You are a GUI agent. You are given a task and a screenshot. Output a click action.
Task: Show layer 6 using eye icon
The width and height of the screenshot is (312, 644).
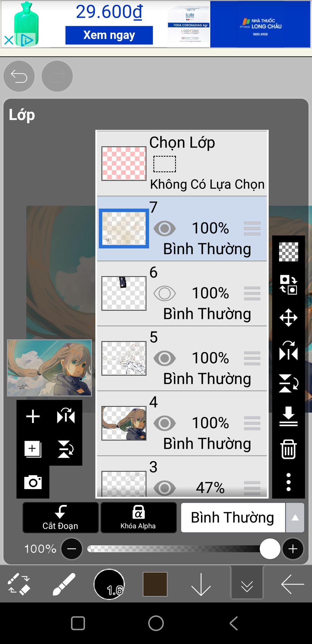(165, 293)
